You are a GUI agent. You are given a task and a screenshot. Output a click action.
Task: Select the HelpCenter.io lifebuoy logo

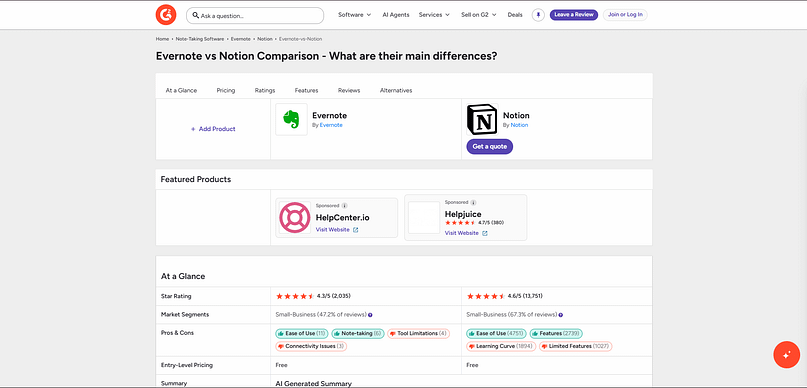click(x=295, y=218)
